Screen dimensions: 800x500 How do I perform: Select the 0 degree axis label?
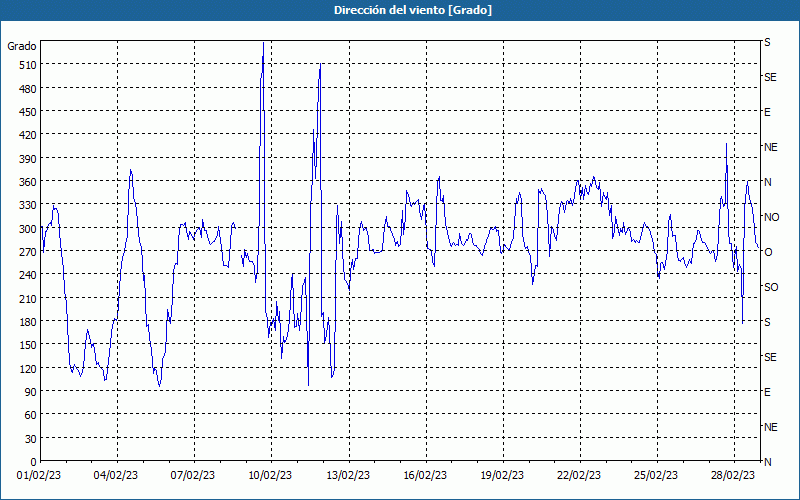pos(34,462)
